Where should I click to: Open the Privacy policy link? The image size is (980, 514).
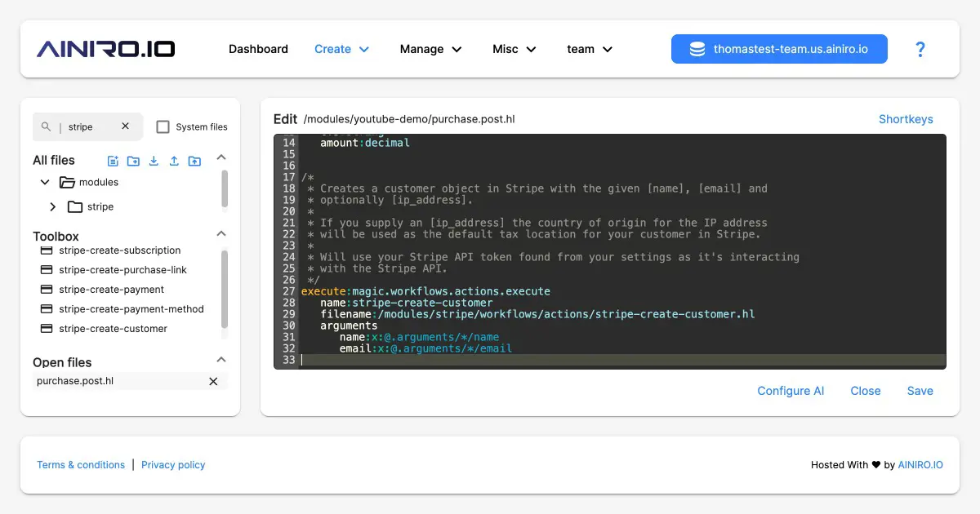173,464
